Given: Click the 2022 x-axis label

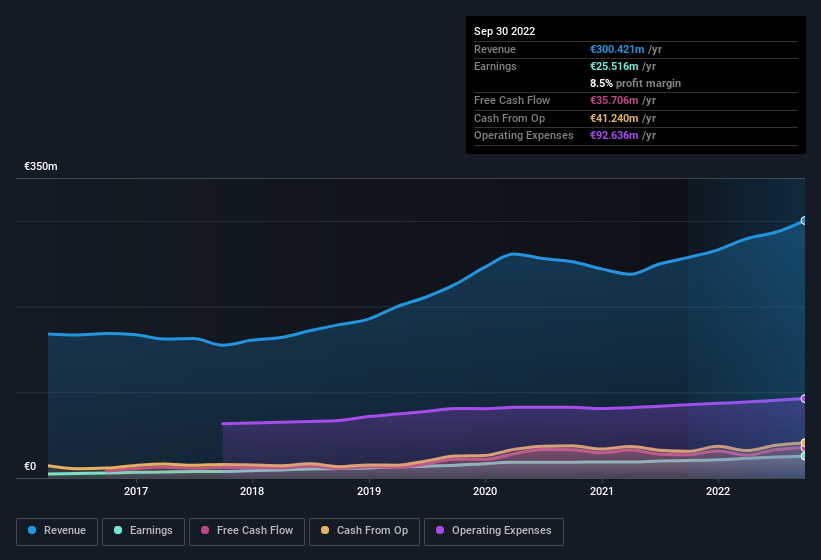Looking at the screenshot, I should click(x=718, y=491).
